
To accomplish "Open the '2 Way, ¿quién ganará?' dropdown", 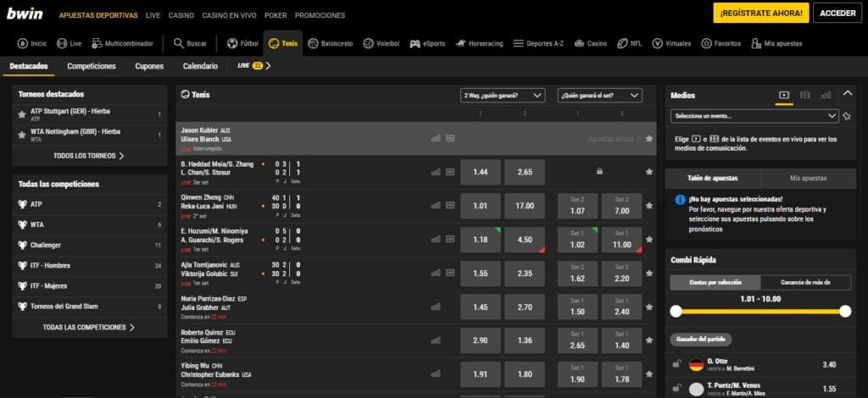I will tap(503, 96).
